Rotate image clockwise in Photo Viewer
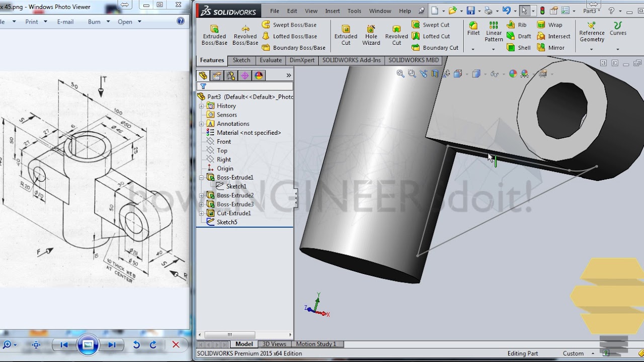Viewport: 644px width, 362px height. (153, 344)
